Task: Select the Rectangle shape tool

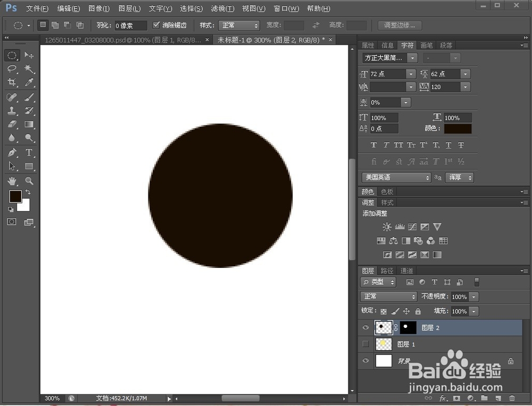Action: (29, 166)
